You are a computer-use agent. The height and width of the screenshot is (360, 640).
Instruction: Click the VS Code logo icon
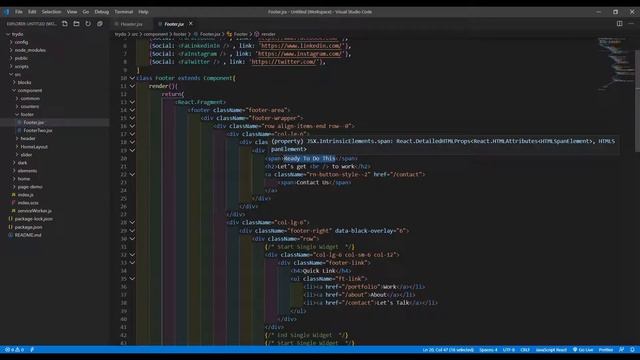[x=7, y=12]
